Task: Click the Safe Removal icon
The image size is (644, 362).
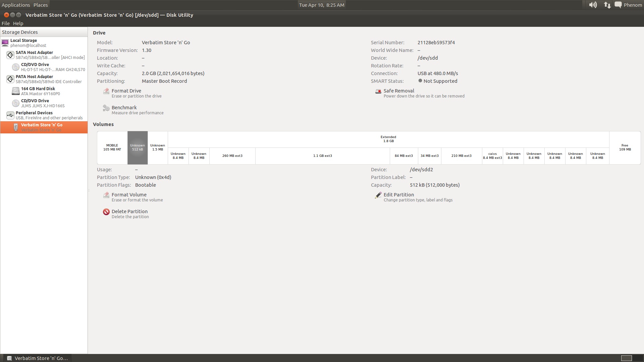Action: click(x=378, y=91)
